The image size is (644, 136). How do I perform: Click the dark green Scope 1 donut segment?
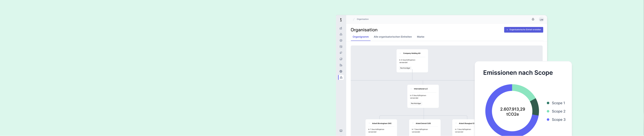535,107
